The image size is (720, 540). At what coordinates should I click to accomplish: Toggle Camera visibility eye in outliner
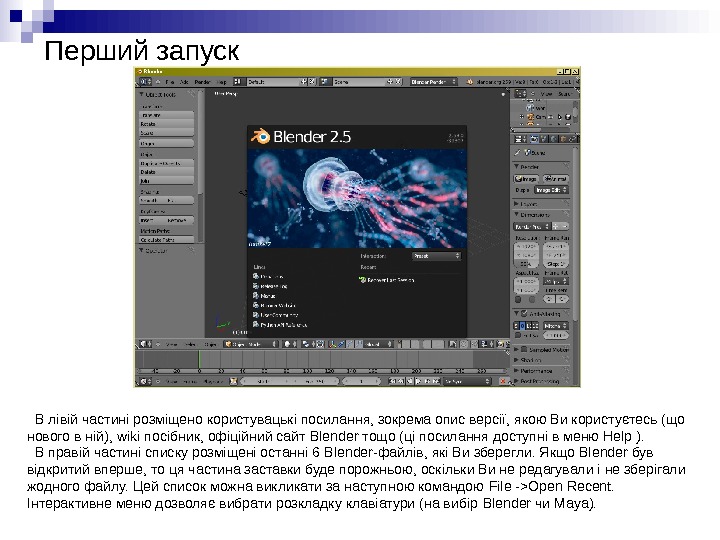tap(552, 117)
